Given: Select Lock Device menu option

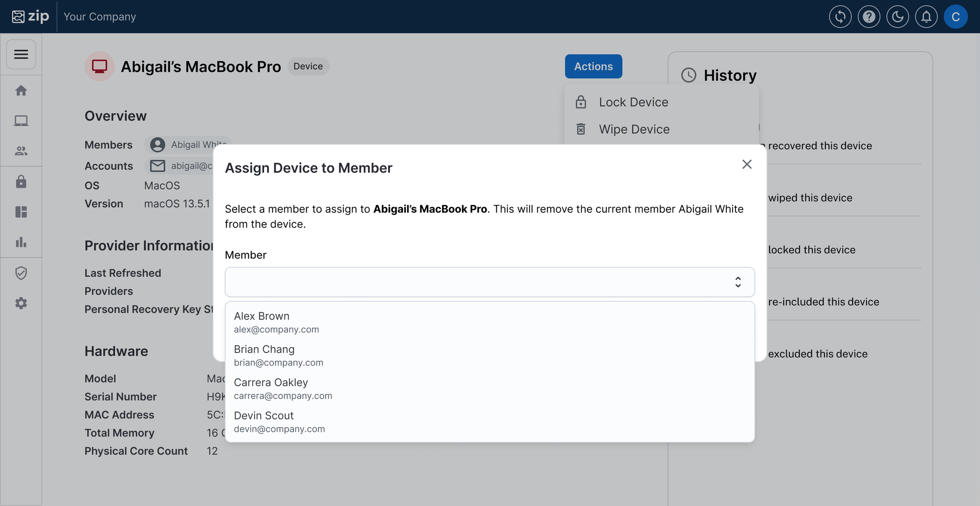Looking at the screenshot, I should click(x=633, y=102).
